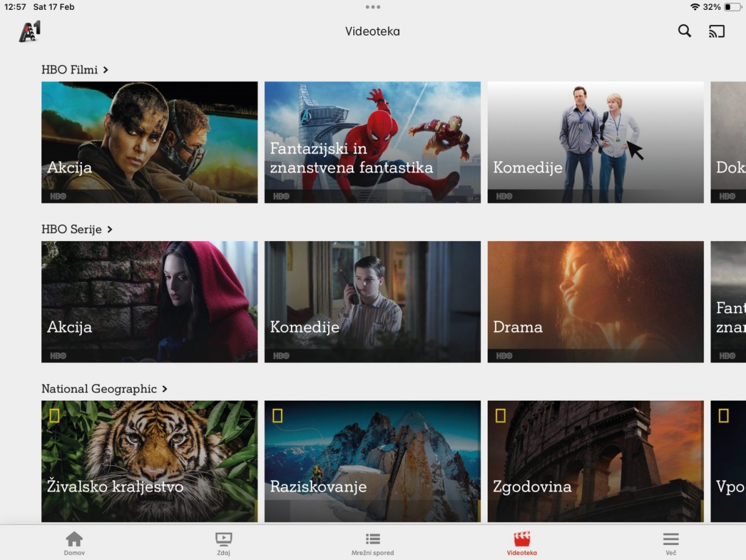Tap the cast to screen icon
The width and height of the screenshot is (746, 560).
[717, 31]
